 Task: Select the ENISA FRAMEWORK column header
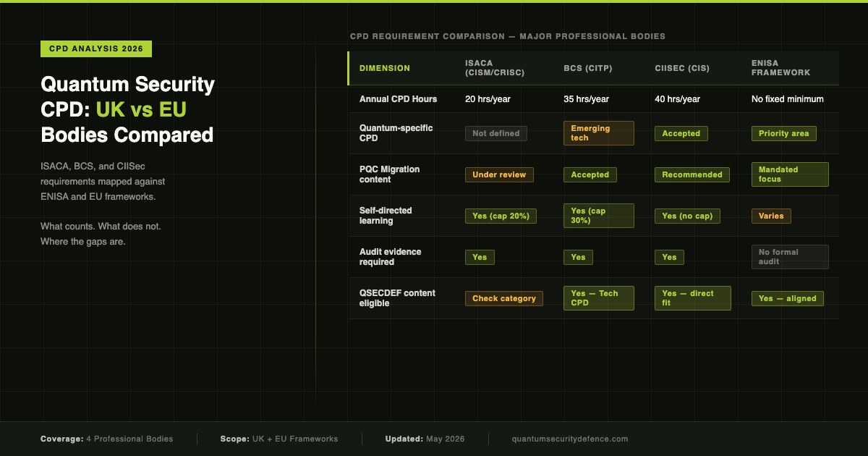coord(780,68)
